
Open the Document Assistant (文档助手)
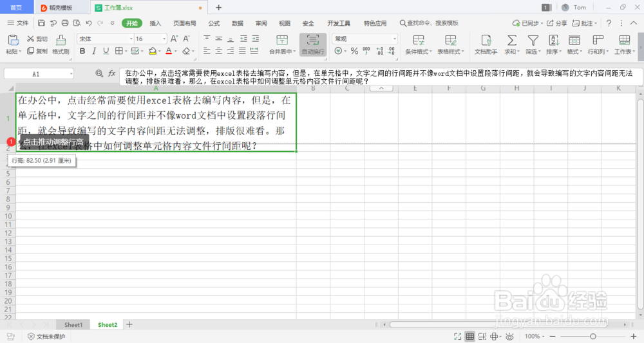pos(486,44)
